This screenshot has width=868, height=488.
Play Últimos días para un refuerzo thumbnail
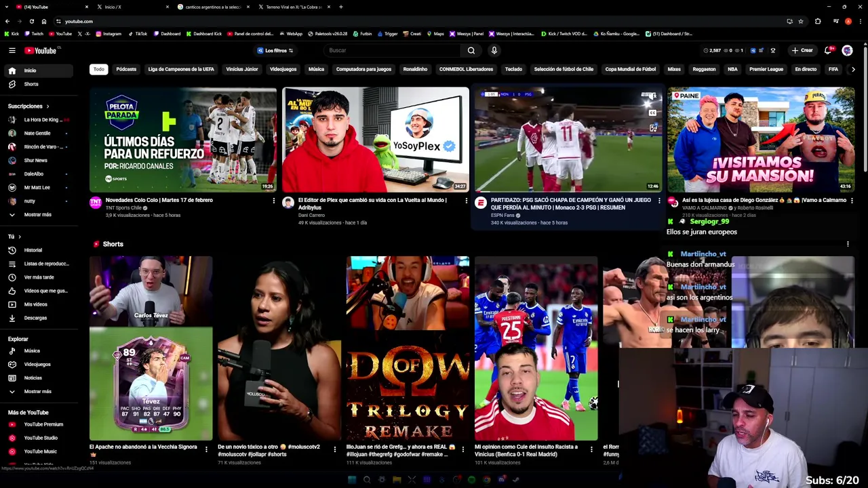click(x=183, y=140)
